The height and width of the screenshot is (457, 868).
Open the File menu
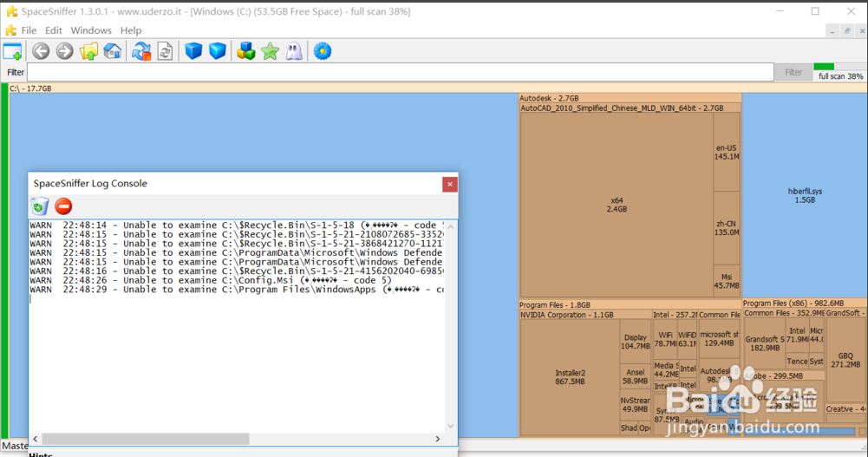click(29, 30)
